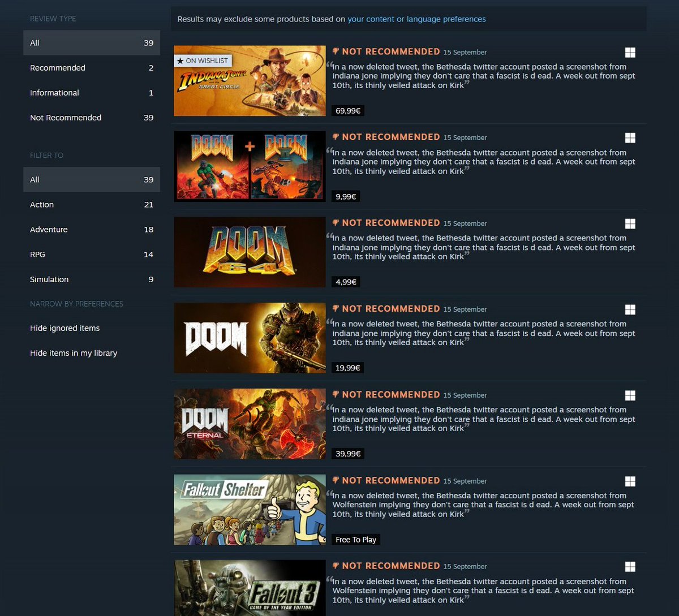The image size is (679, 616).
Task: Open DOOM + DOOM II game thumbnail
Action: click(250, 166)
